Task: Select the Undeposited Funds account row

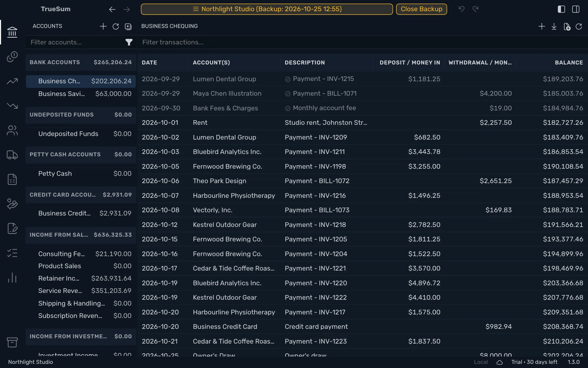Action: [81, 134]
